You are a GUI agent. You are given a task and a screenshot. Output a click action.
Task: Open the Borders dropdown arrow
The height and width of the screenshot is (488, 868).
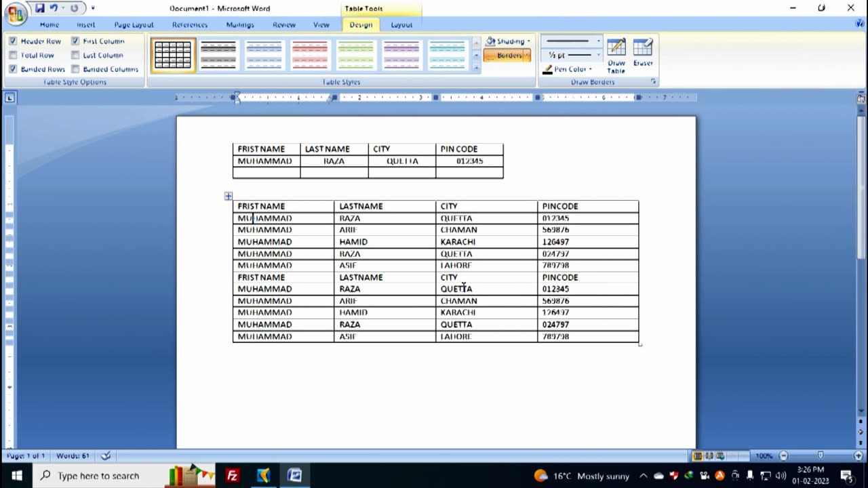527,56
